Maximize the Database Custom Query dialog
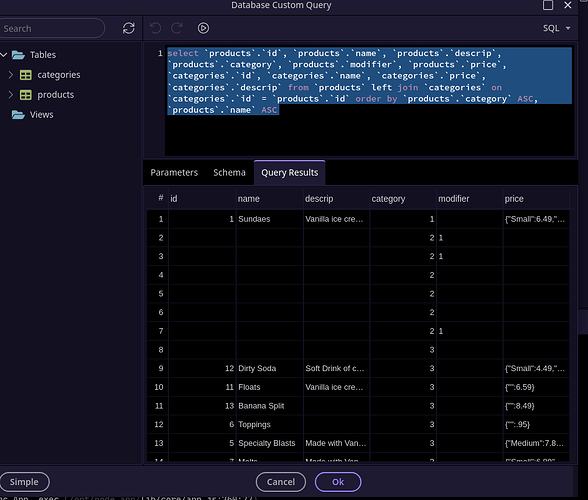 (548, 5)
